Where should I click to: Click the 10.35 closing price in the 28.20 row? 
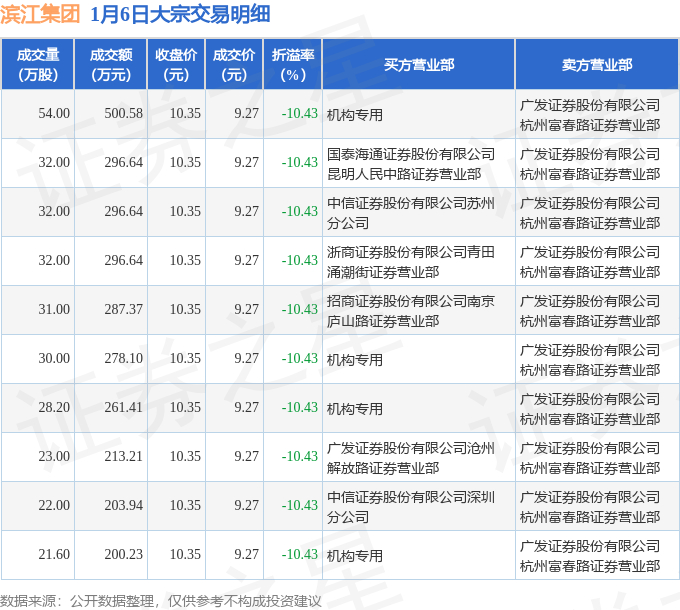point(185,408)
